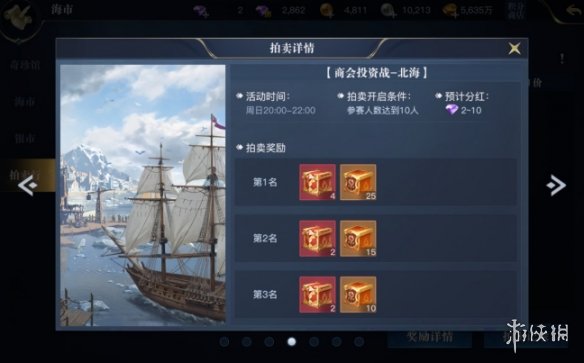Click the back arrow in top-right corner
Viewport: 584px width, 363px height.
pyautogui.click(x=572, y=10)
